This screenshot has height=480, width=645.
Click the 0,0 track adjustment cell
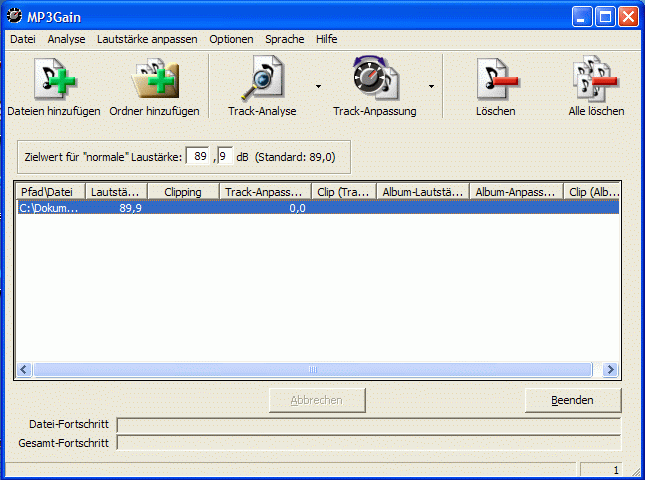point(297,208)
